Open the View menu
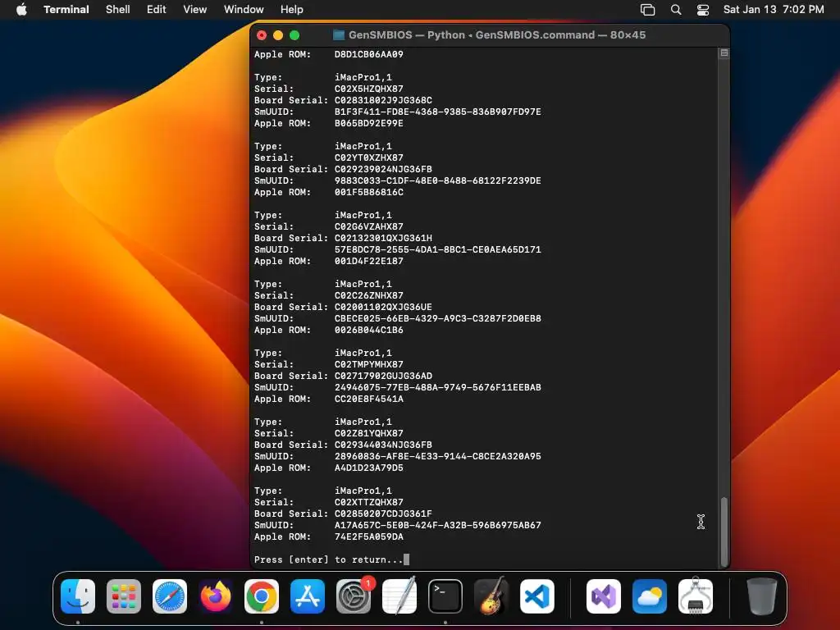The width and height of the screenshot is (840, 630). click(x=195, y=10)
